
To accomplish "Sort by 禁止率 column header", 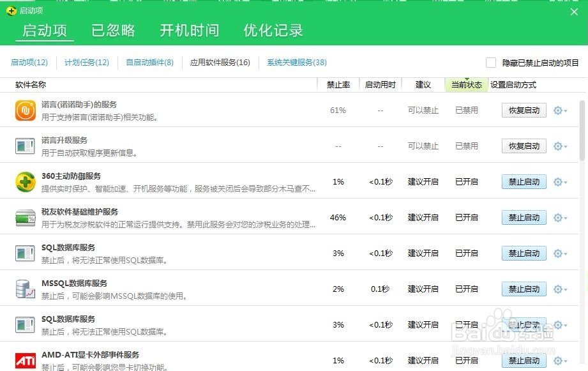I will click(x=338, y=85).
